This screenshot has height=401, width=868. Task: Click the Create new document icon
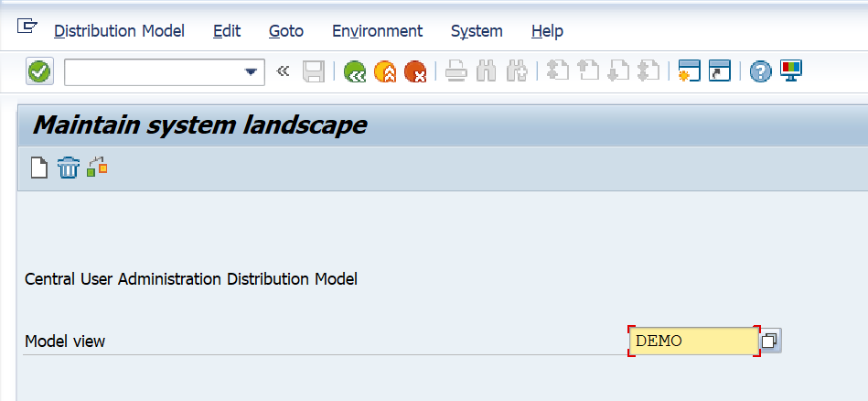click(x=38, y=168)
